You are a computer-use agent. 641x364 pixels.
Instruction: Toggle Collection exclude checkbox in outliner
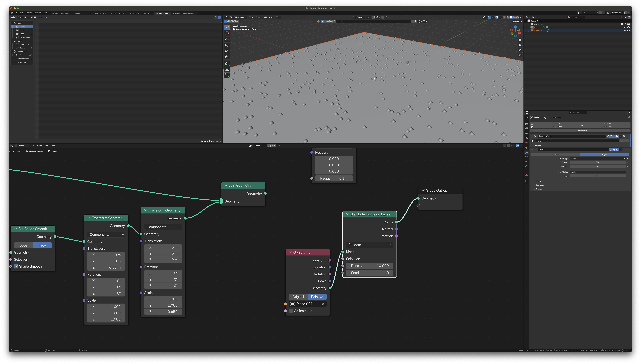tap(622, 24)
